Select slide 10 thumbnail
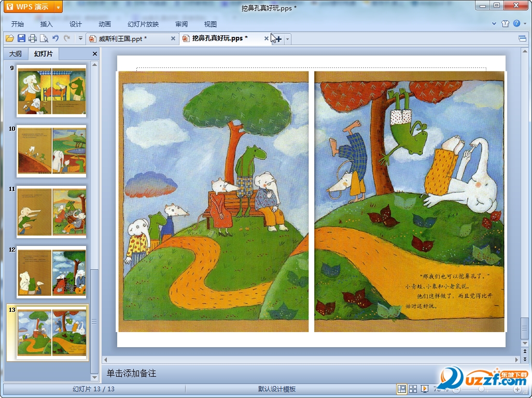 [x=51, y=152]
